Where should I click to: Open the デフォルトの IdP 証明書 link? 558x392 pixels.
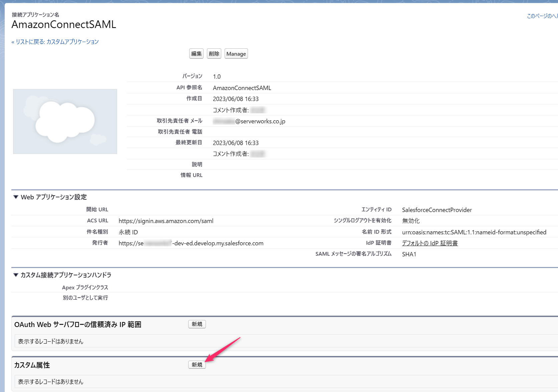pos(430,243)
